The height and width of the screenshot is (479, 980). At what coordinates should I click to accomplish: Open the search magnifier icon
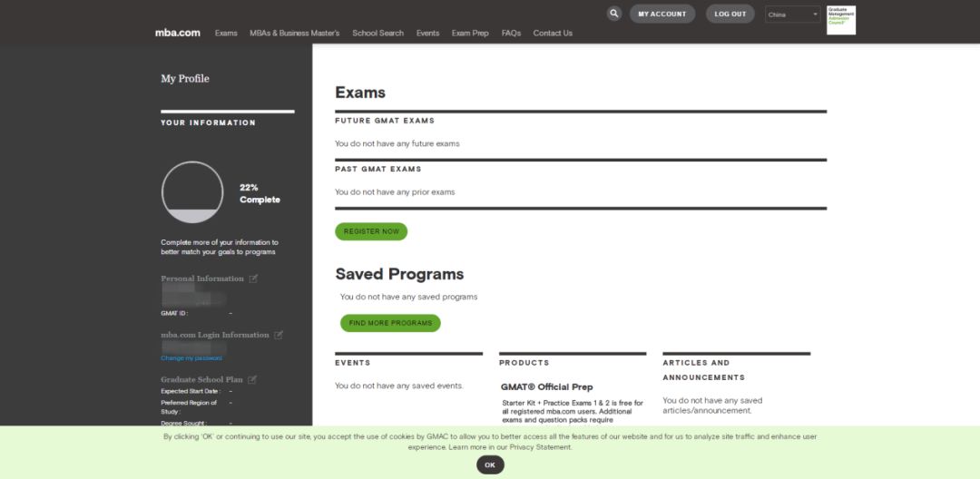(613, 14)
